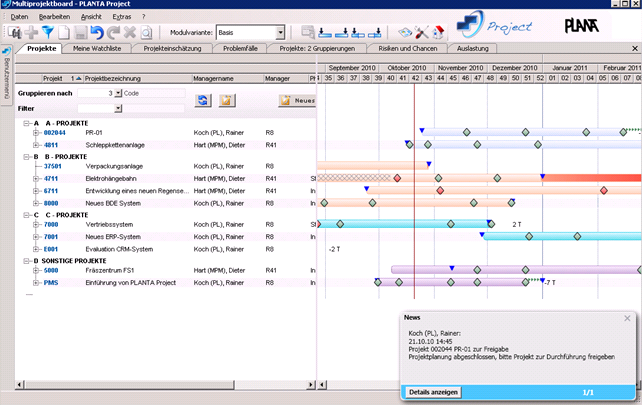Viewport: 642px width, 405px height.
Task: Click the crossed tools icon in toolbar
Action: [x=421, y=33]
